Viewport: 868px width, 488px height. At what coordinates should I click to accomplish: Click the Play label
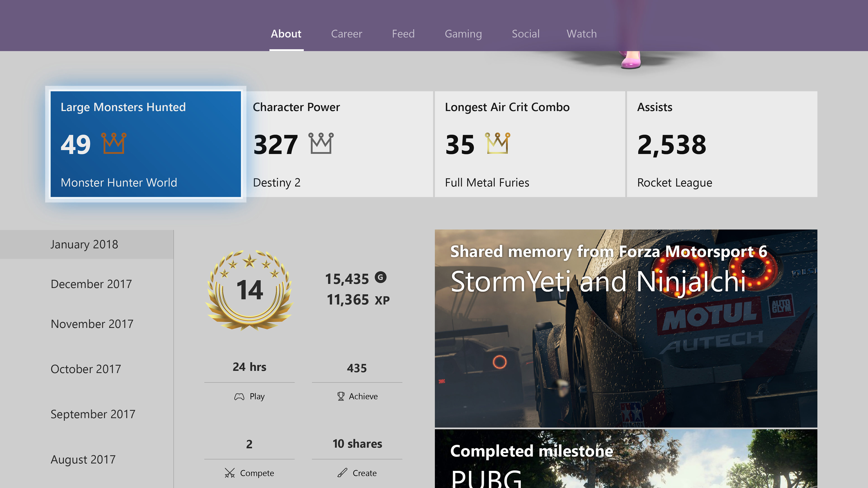pos(257,397)
